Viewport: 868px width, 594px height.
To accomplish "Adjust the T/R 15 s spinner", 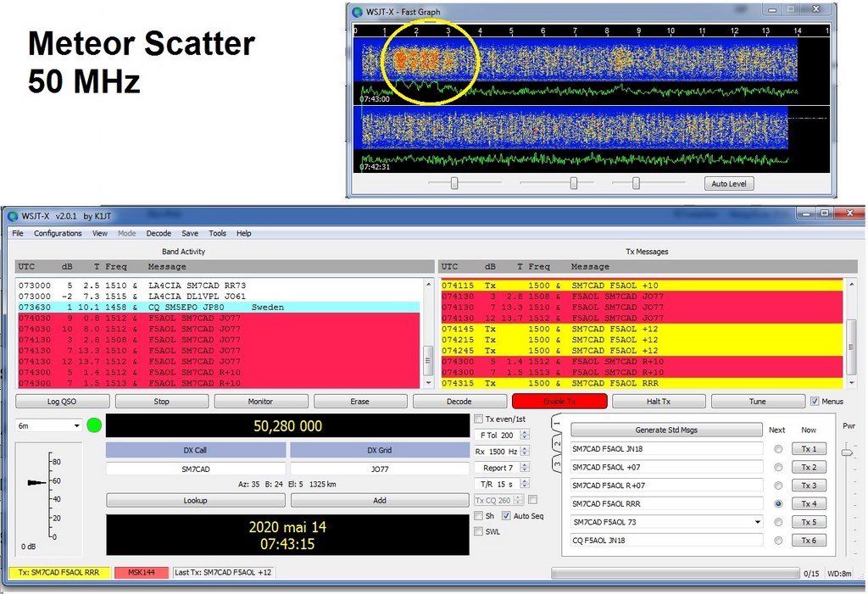I will [x=525, y=484].
